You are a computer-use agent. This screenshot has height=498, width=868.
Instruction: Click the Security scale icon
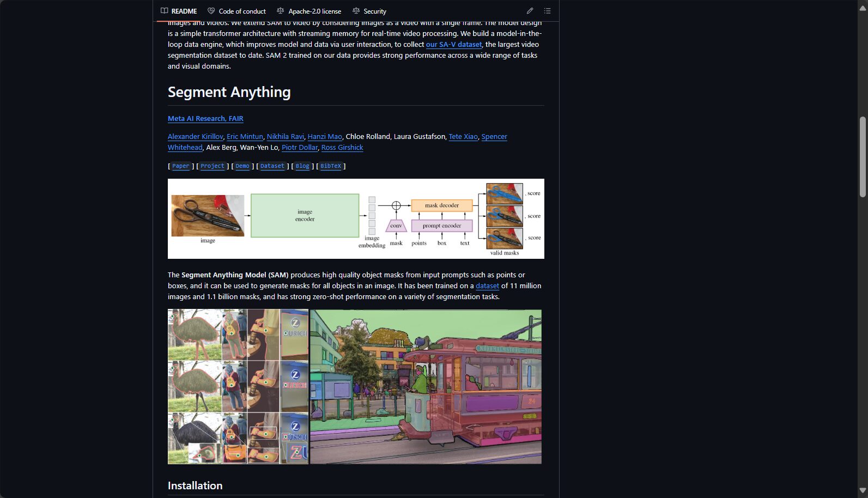click(356, 11)
